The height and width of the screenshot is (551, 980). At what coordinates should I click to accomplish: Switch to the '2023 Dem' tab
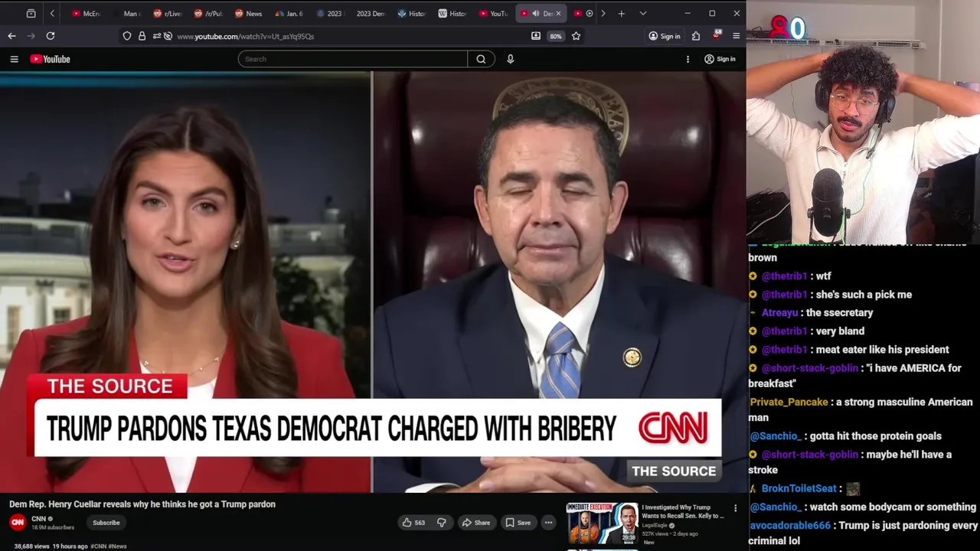(371, 13)
